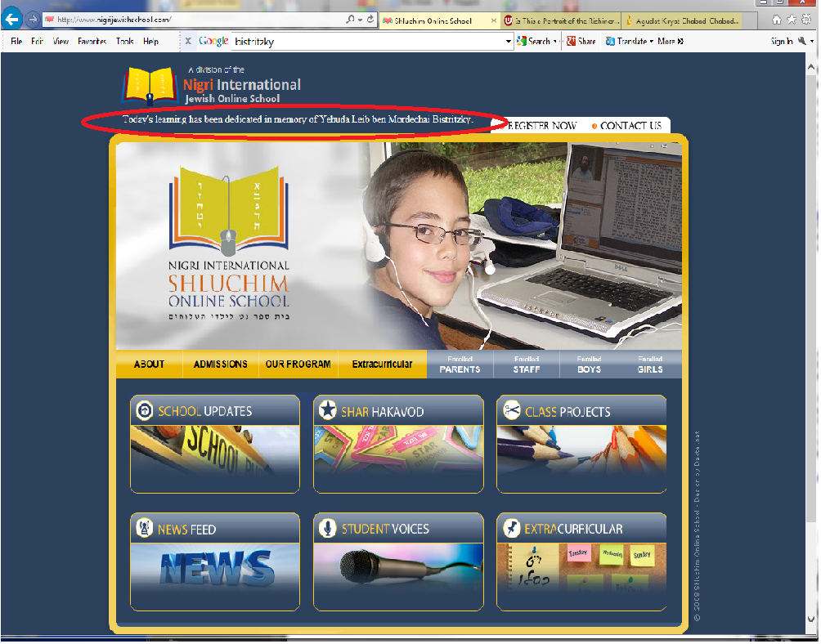Click the page scrollbar down arrow

(811, 619)
